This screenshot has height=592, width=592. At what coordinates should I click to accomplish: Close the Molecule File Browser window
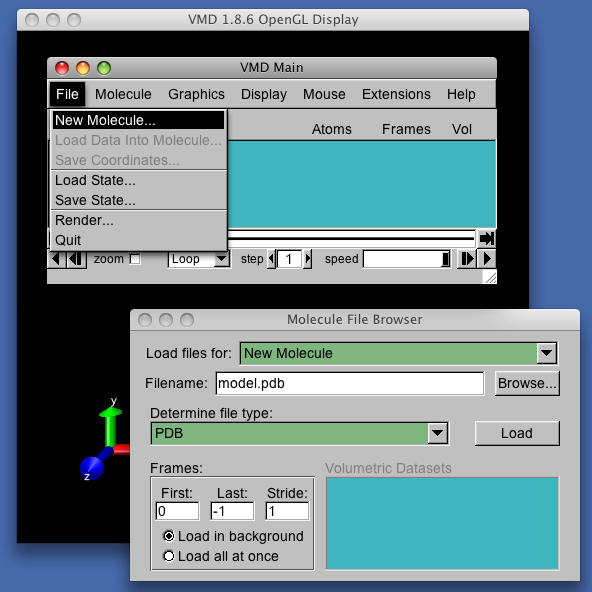(145, 320)
